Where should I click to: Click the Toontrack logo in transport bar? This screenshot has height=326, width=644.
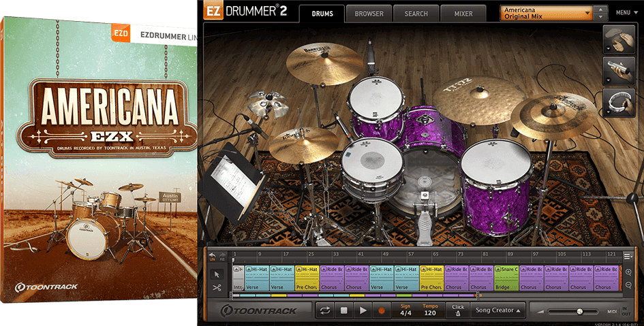pos(259,310)
